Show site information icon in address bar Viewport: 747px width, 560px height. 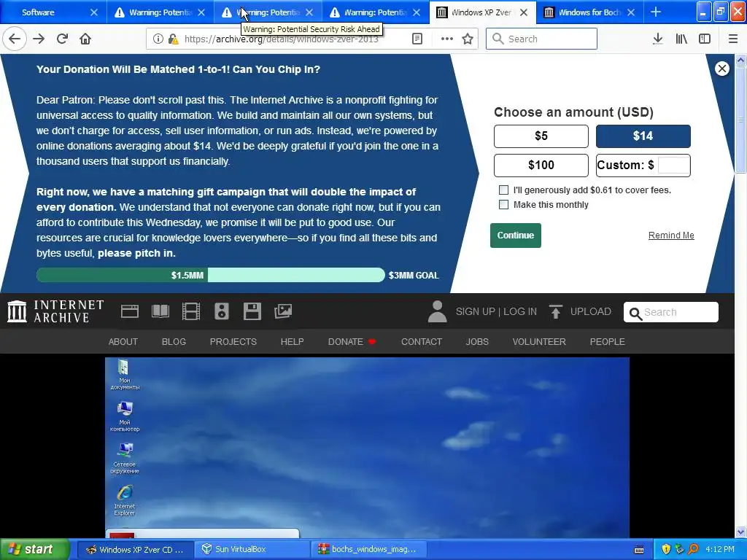pyautogui.click(x=158, y=39)
